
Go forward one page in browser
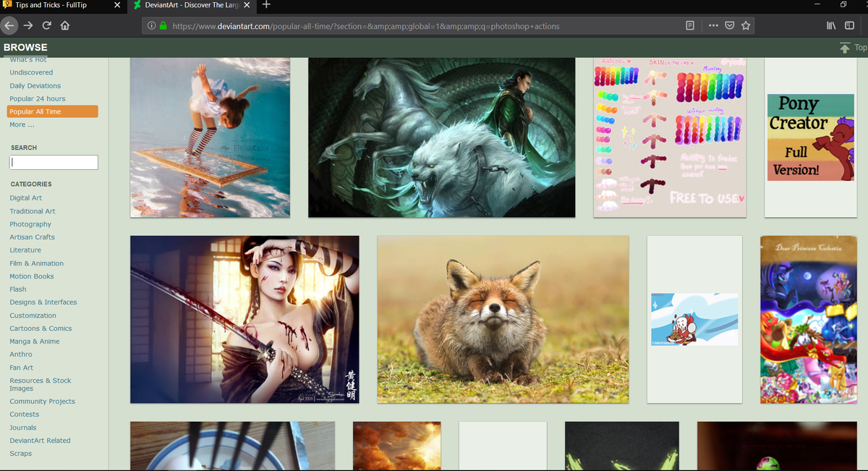(x=28, y=25)
